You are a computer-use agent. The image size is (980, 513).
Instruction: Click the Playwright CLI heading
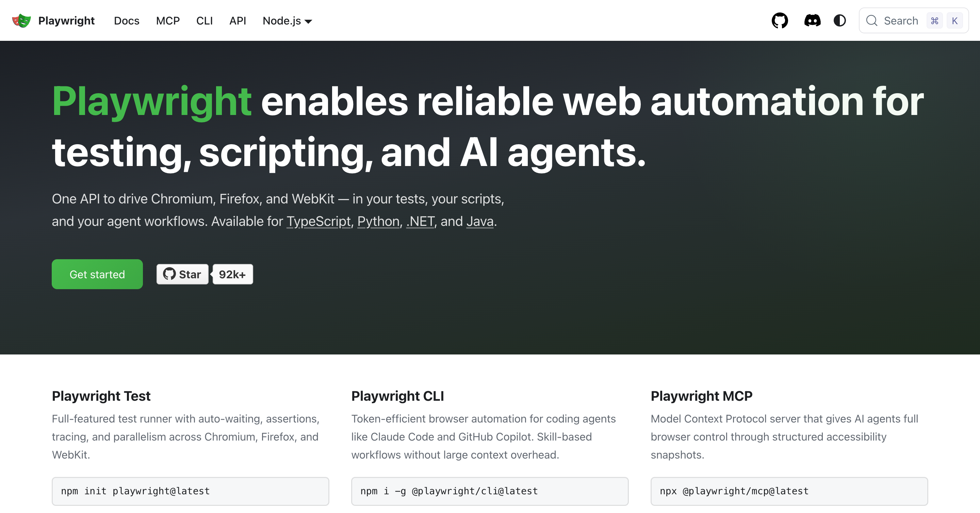point(397,396)
